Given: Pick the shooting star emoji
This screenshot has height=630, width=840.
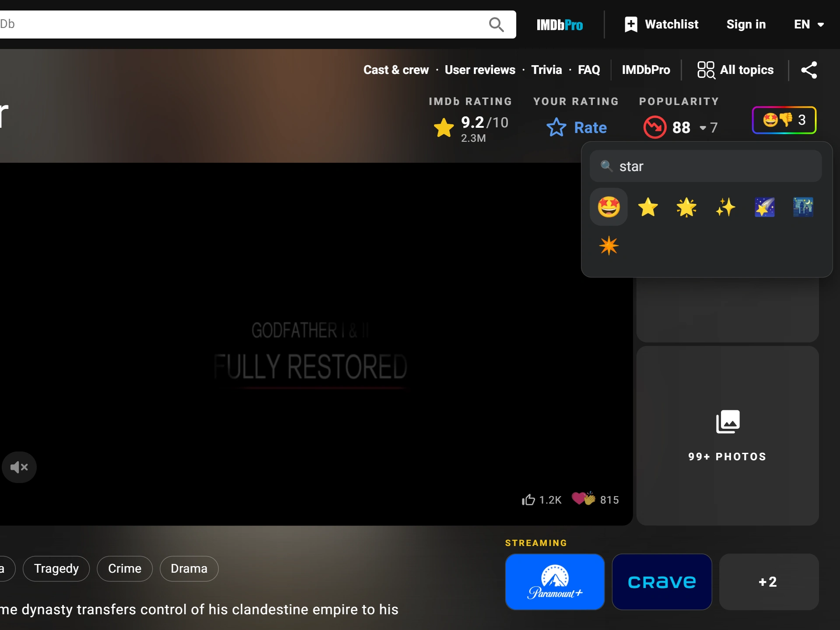Looking at the screenshot, I should point(764,207).
